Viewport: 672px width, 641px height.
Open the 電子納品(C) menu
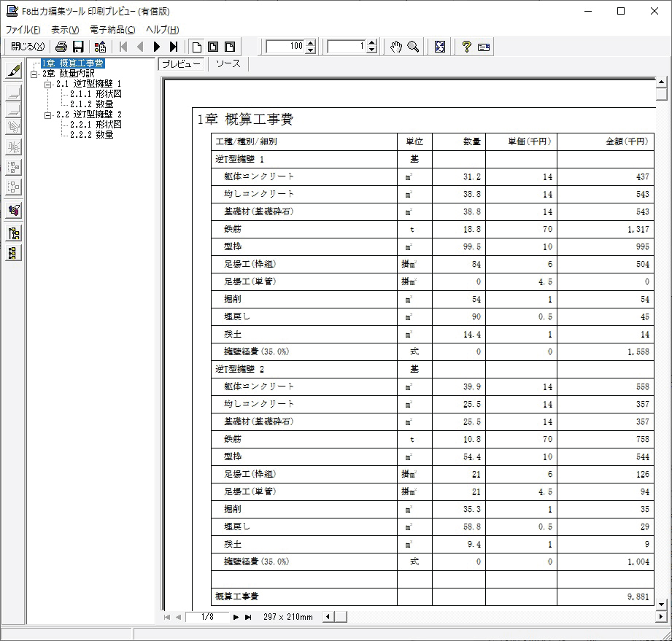pos(112,30)
